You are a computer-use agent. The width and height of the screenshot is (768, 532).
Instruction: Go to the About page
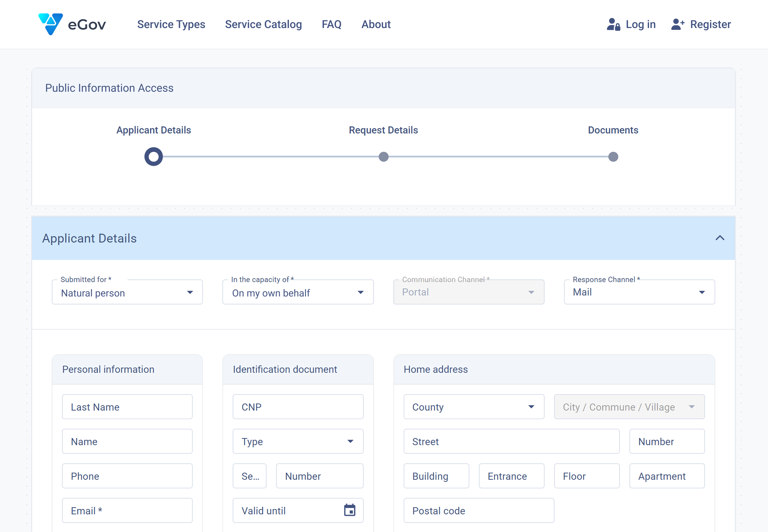coord(376,24)
